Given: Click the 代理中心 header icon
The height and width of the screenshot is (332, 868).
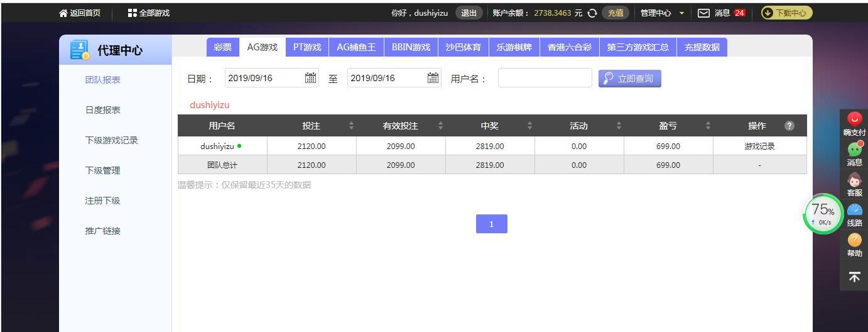Looking at the screenshot, I should (x=80, y=50).
